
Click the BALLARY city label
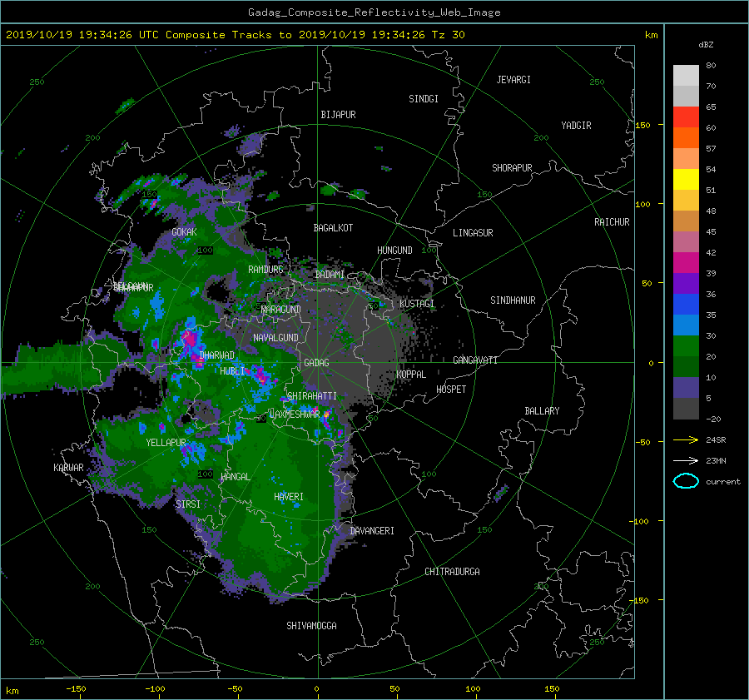[x=542, y=411]
